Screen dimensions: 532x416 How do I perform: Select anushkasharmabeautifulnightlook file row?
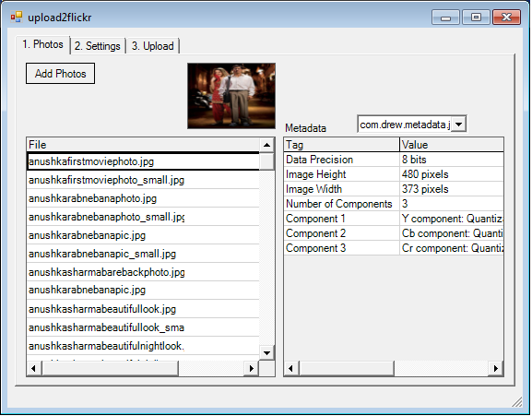tap(143, 346)
